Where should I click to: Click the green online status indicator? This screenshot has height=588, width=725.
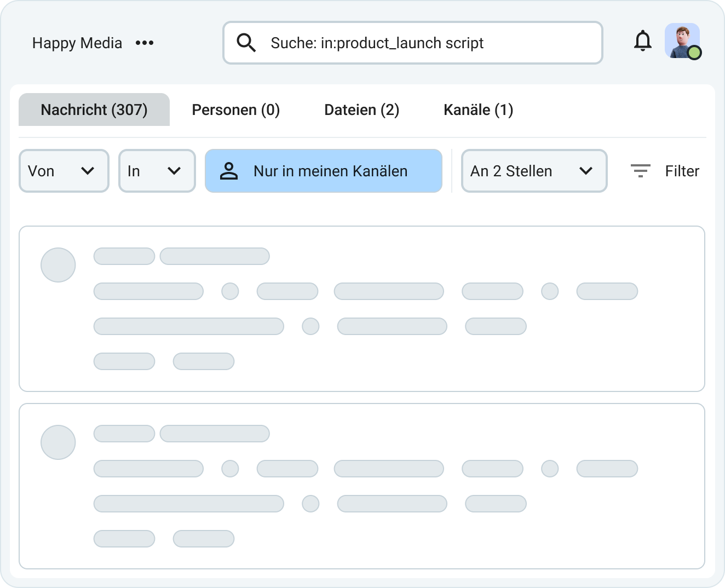click(694, 53)
